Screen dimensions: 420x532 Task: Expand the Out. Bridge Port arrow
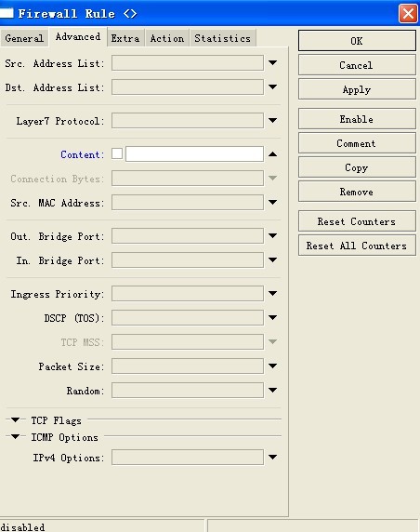(x=272, y=235)
